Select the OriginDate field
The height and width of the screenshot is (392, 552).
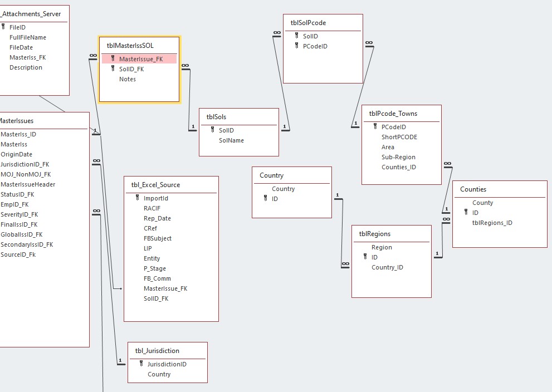click(x=16, y=154)
